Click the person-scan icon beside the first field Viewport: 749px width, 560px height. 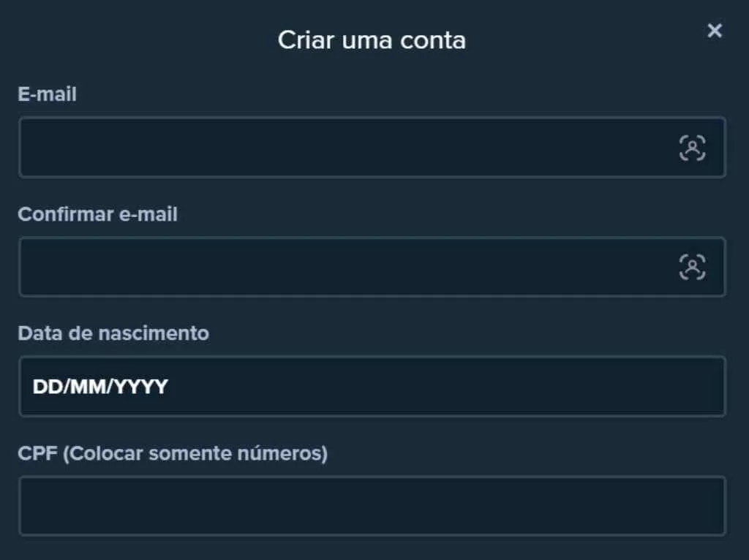pos(693,147)
